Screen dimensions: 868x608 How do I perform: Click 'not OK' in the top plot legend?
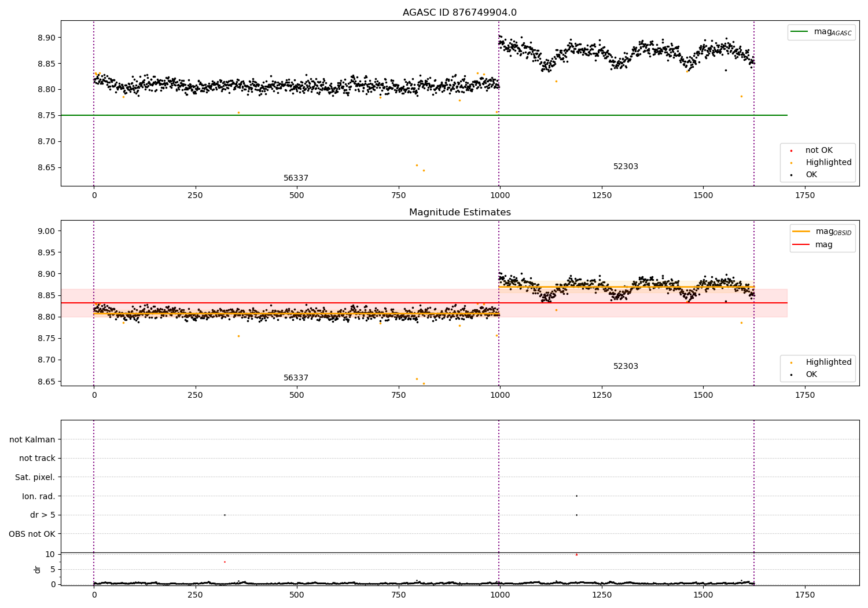(x=819, y=151)
